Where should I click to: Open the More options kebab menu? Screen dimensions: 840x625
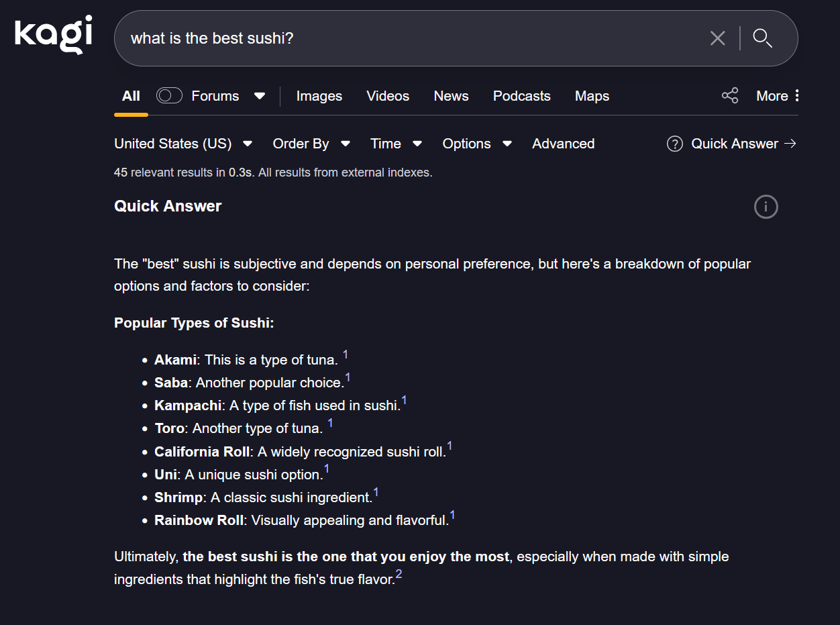point(798,95)
